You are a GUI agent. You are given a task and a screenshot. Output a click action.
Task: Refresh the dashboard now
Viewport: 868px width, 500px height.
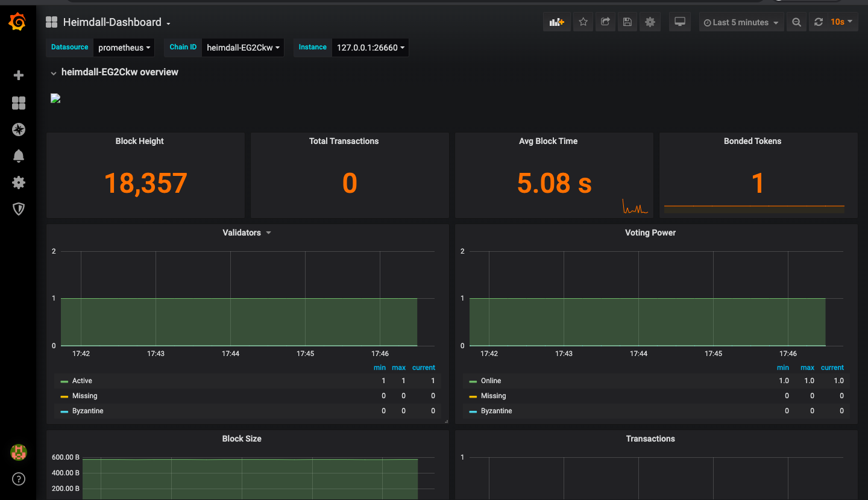click(818, 22)
